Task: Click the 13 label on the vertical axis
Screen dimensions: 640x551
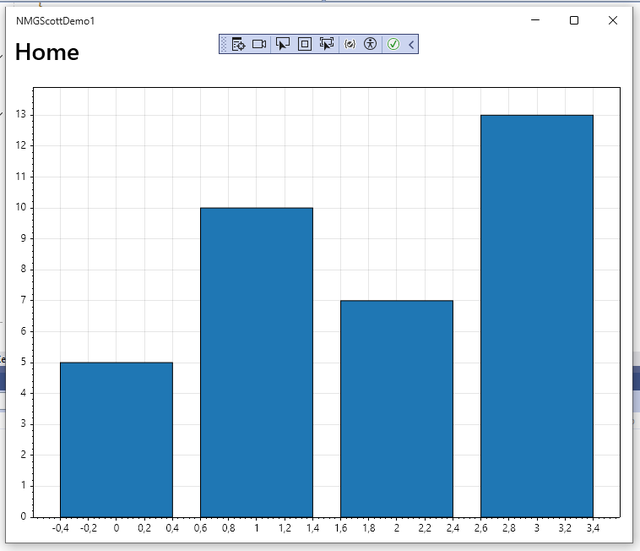Action: pos(21,114)
